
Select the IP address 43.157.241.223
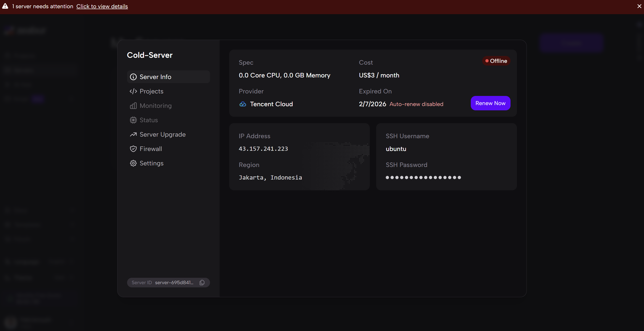pos(263,149)
